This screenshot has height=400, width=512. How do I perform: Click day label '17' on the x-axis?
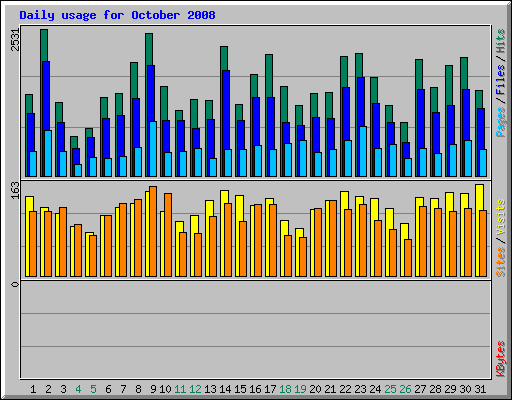(x=270, y=389)
